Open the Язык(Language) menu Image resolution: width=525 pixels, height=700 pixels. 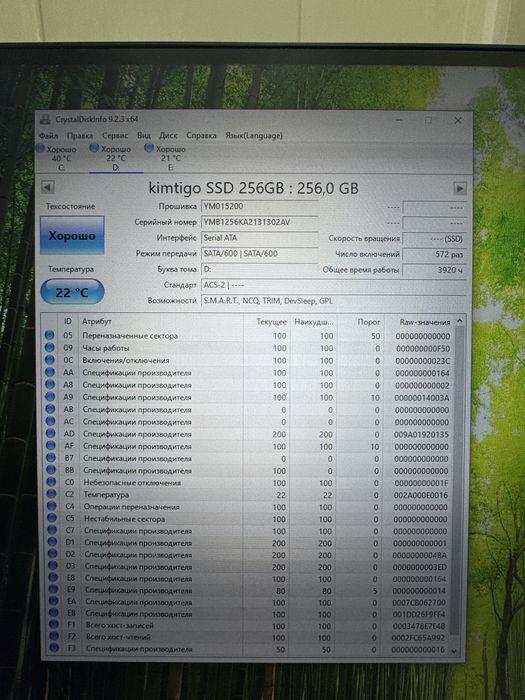pos(254,135)
